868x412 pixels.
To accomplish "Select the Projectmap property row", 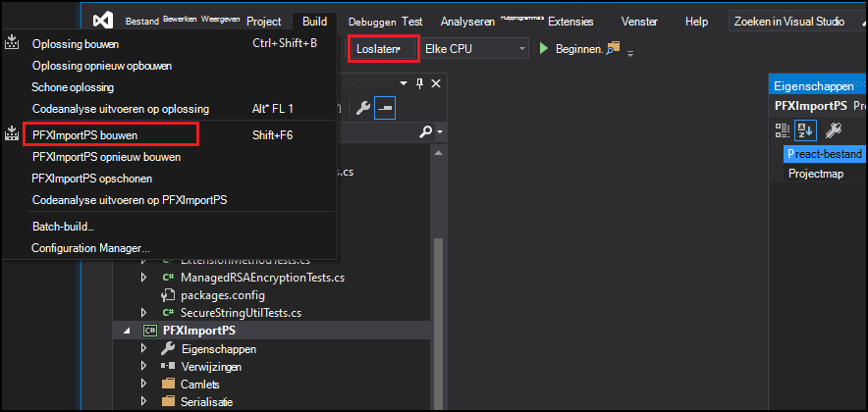I will pyautogui.click(x=825, y=174).
